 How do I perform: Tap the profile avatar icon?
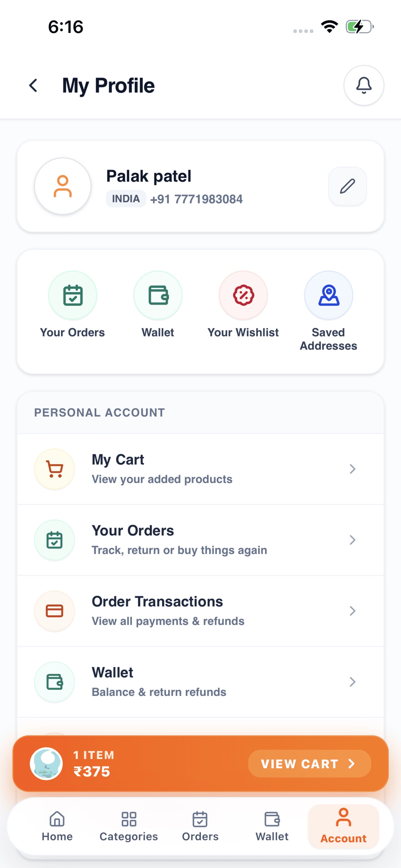coord(63,186)
